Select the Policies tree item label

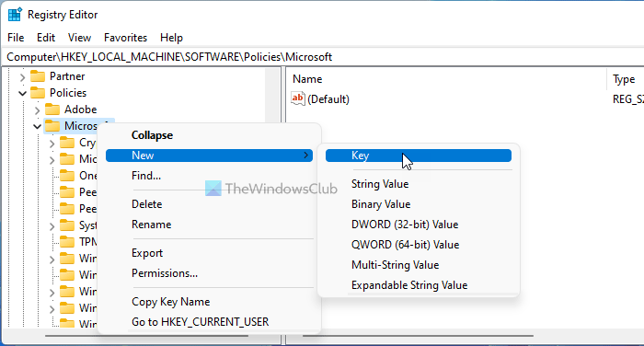click(68, 92)
